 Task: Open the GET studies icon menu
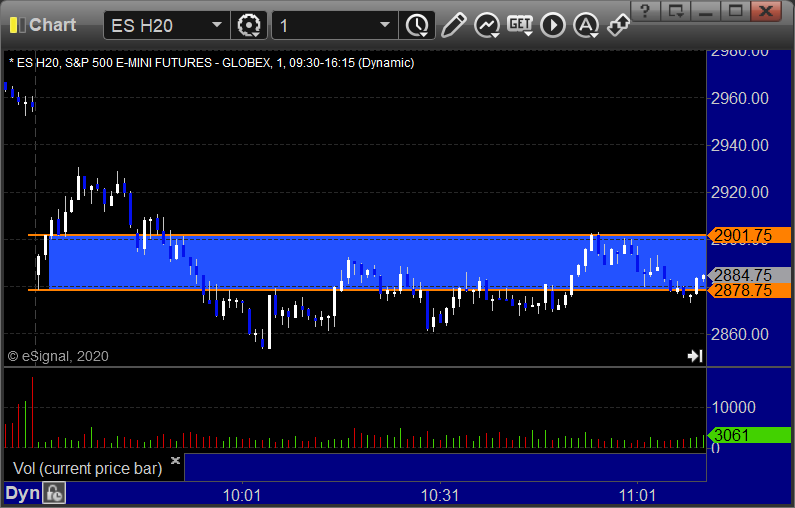pos(520,25)
